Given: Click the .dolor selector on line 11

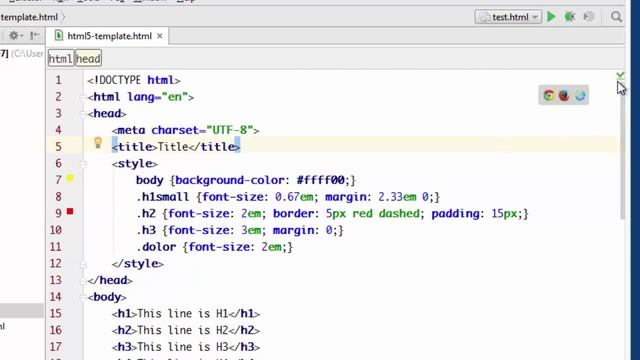Looking at the screenshot, I should [x=156, y=247].
